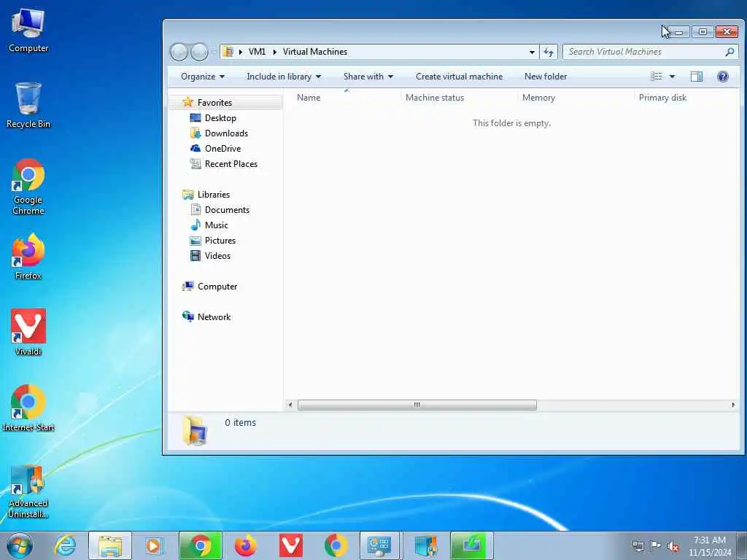Click New folder button
Screen dimensions: 747x560
546,77
